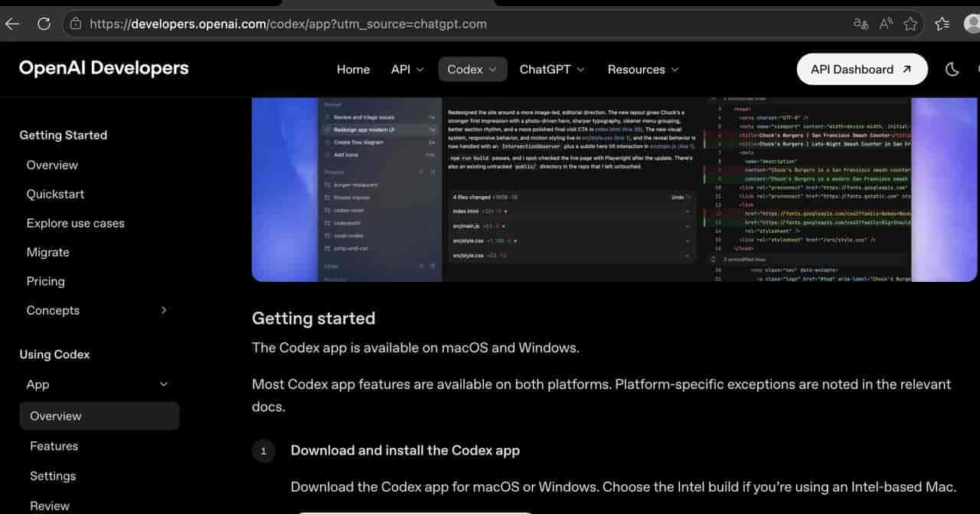Click 'Download and install the Codex app' step

pos(405,450)
